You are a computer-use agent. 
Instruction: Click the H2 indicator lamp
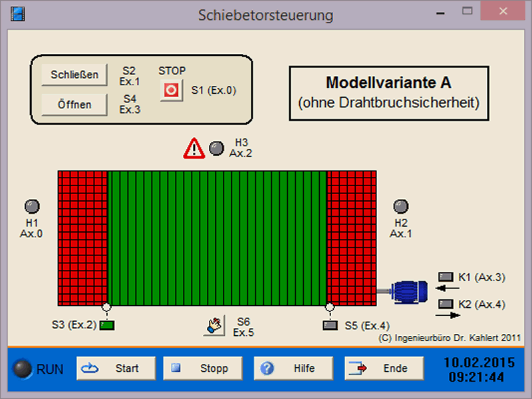point(401,206)
